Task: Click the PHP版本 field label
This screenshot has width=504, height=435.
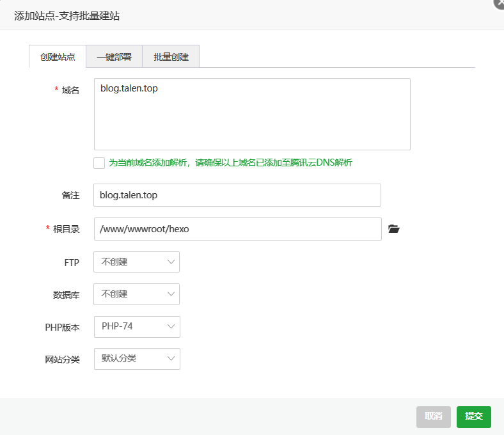Action: click(62, 327)
